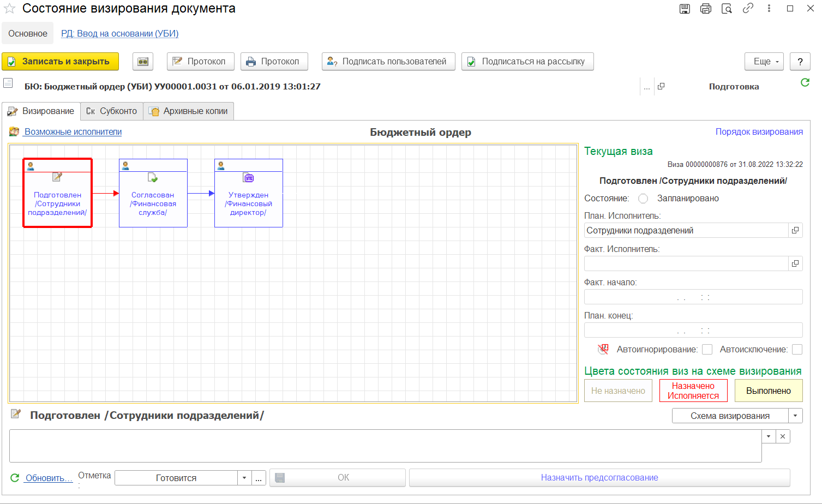Click pencil icon inside Подготовлен box
The width and height of the screenshot is (822, 504).
pyautogui.click(x=57, y=177)
